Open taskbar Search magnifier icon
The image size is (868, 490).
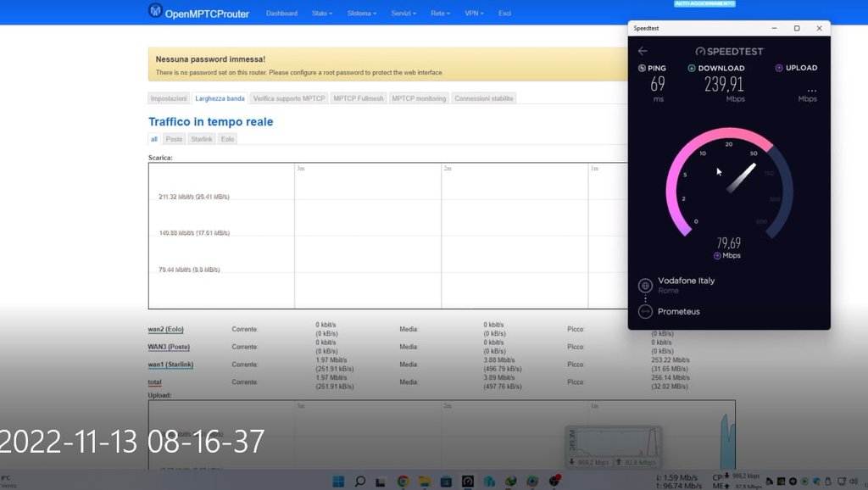(x=360, y=482)
